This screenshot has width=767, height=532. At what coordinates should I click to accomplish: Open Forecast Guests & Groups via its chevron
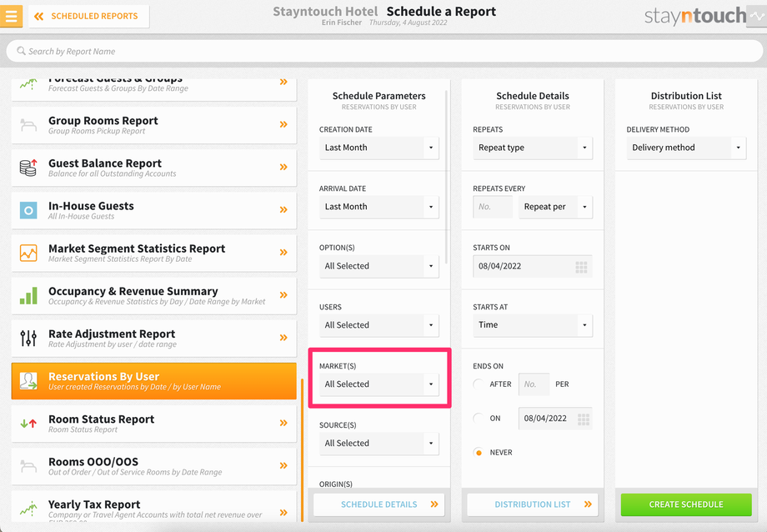pos(283,82)
